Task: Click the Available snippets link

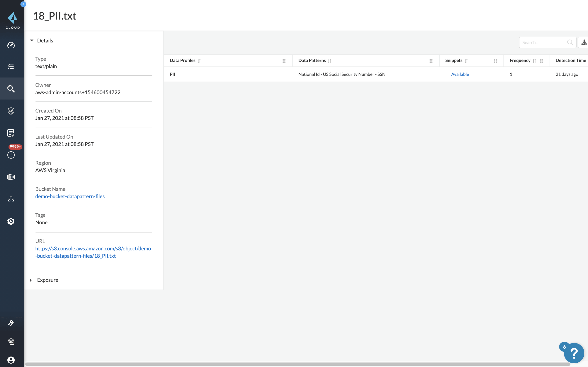Action: (x=460, y=74)
